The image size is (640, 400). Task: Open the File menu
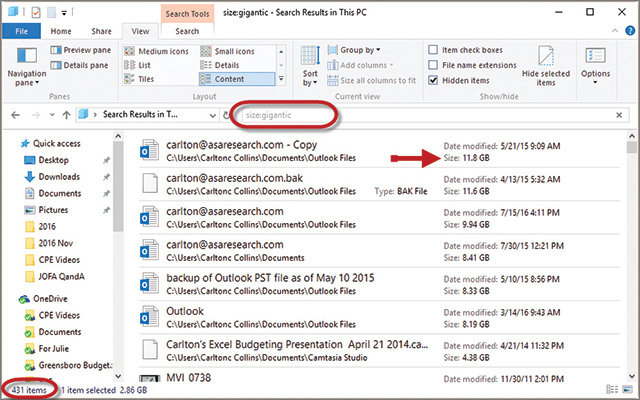tap(21, 31)
